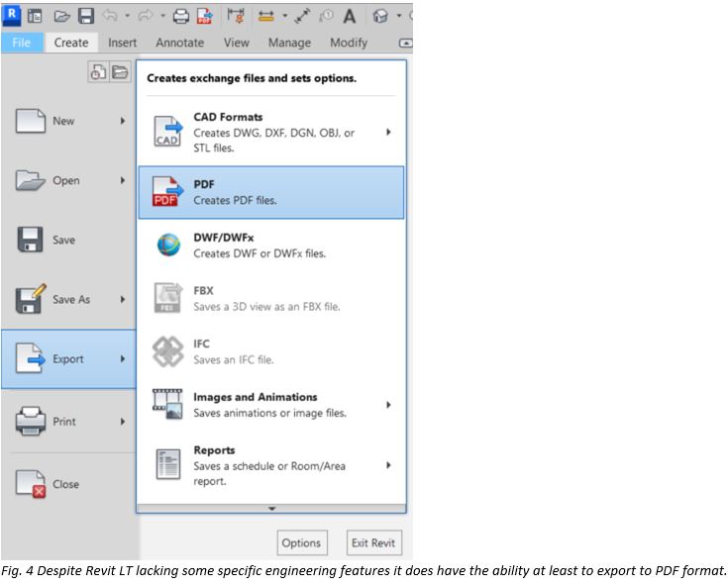Switch to the View ribbon tab
728x587 pixels.
237,43
